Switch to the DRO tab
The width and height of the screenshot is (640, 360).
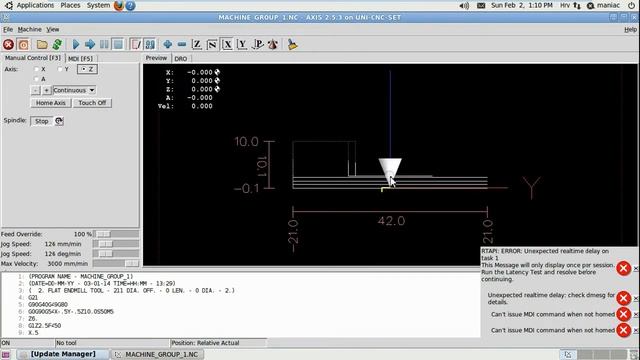(x=180, y=58)
